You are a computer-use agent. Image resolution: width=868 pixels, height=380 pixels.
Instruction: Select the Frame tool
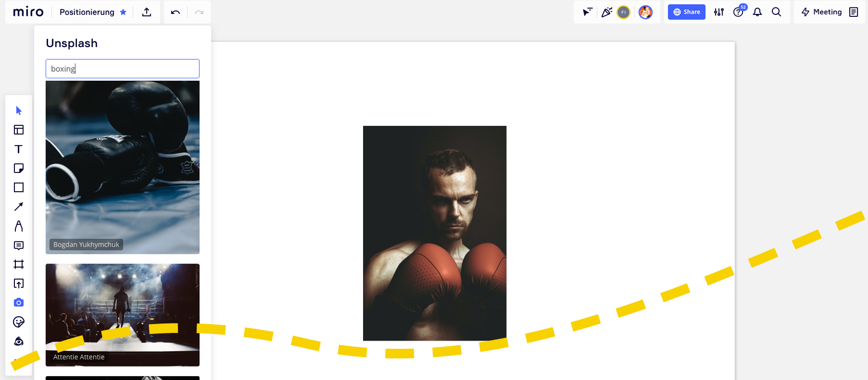19,264
